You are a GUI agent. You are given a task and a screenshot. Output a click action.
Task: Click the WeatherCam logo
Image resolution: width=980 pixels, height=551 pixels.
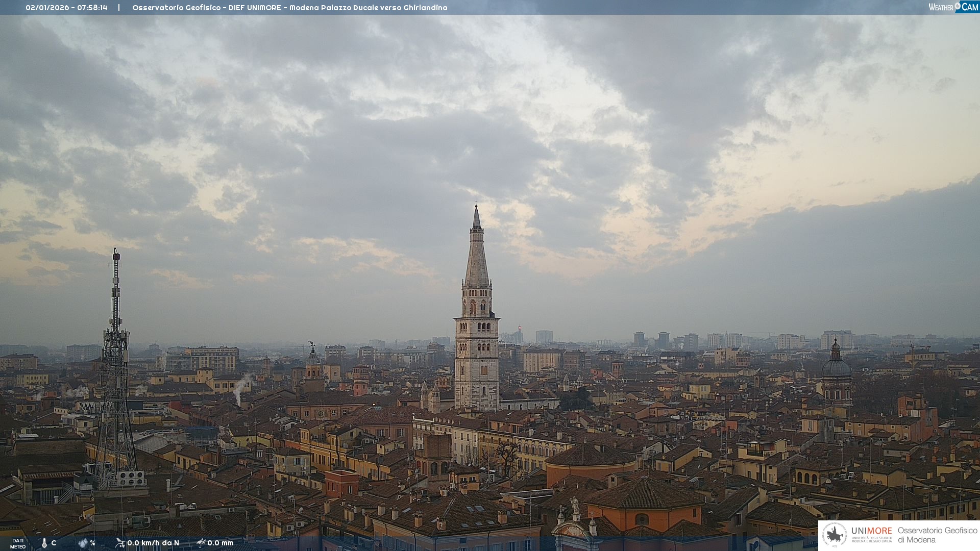click(x=952, y=7)
